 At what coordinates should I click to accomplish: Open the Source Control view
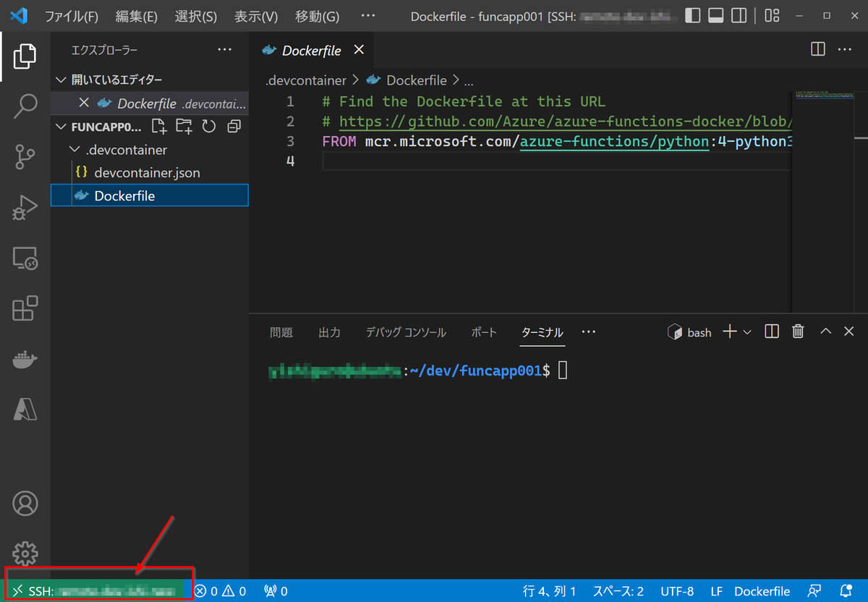25,156
